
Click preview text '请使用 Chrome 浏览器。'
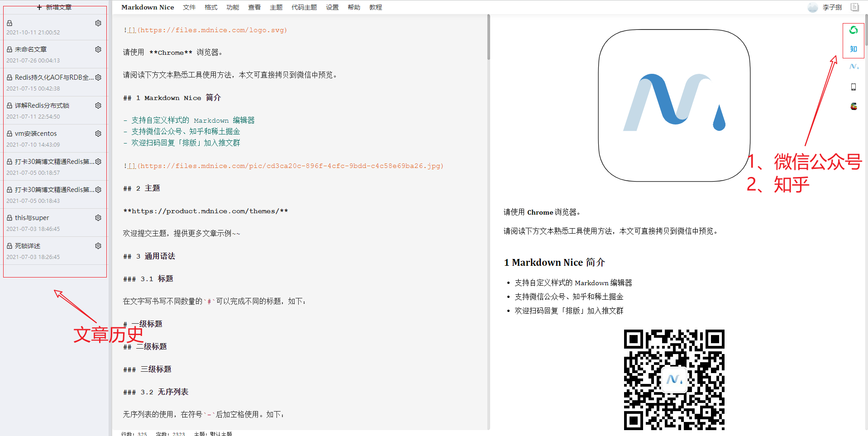pos(542,212)
